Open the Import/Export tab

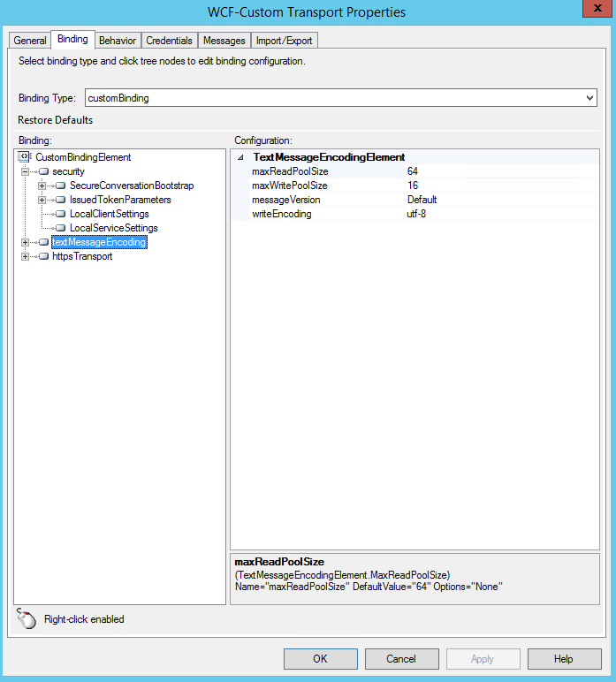tap(284, 41)
